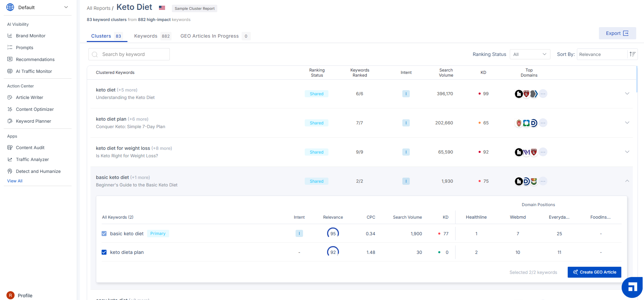Open Brand Monitor from the sidebar icon

[x=10, y=36]
